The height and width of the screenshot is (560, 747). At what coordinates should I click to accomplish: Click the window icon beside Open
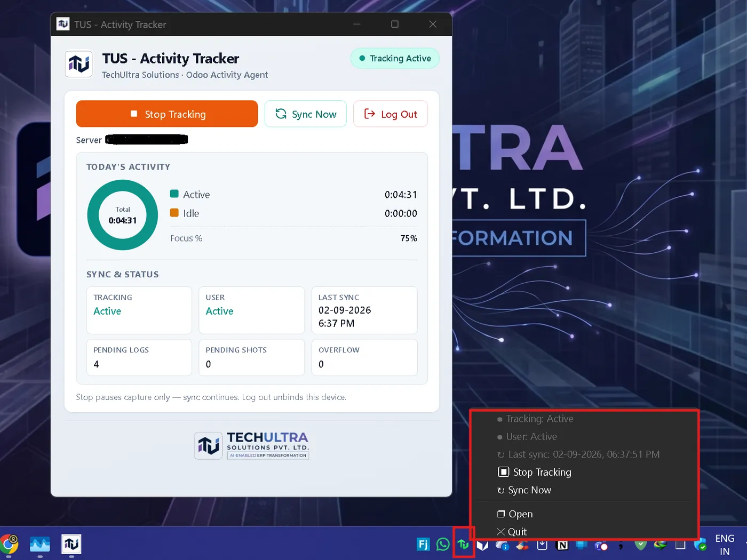pyautogui.click(x=501, y=514)
